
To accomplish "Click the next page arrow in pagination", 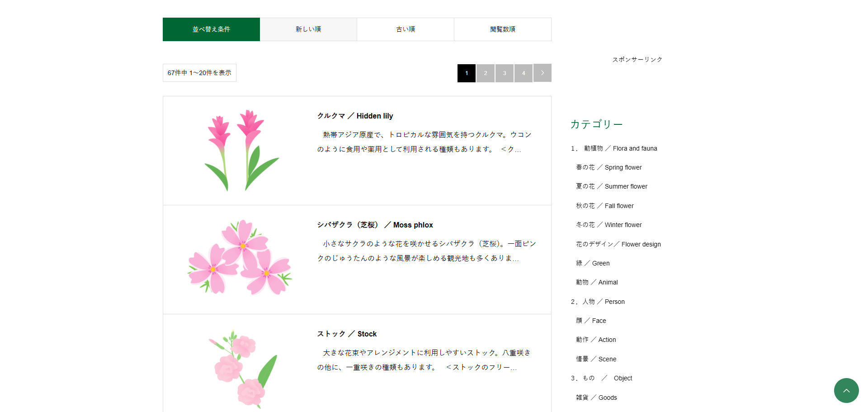I will (x=542, y=72).
